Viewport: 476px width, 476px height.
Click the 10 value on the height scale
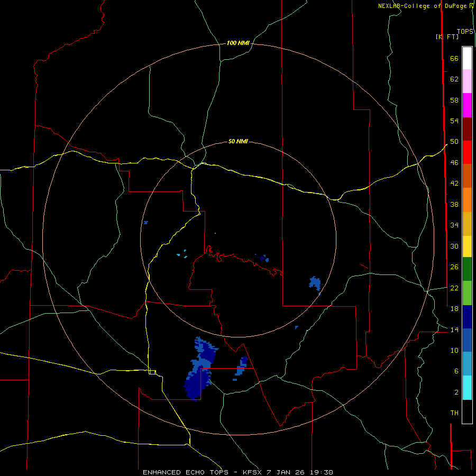pyautogui.click(x=454, y=350)
